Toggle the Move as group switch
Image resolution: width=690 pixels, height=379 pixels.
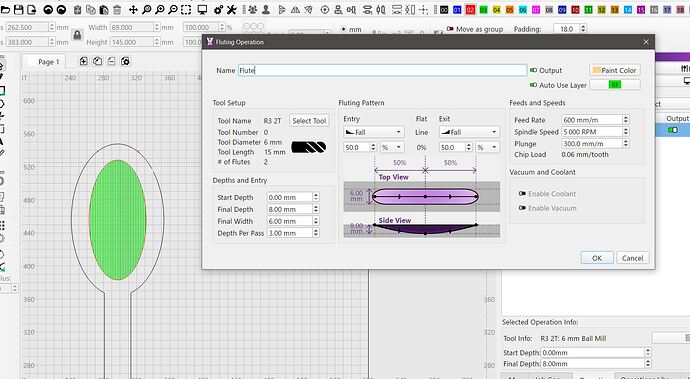450,29
